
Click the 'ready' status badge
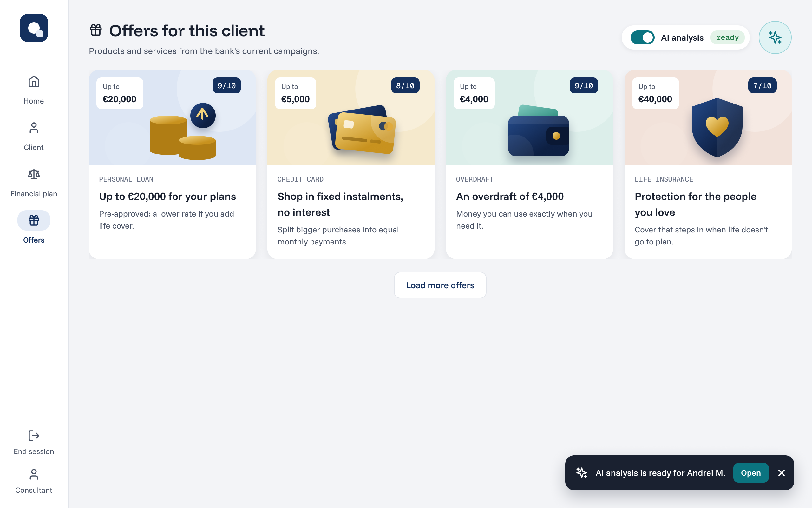coord(727,38)
